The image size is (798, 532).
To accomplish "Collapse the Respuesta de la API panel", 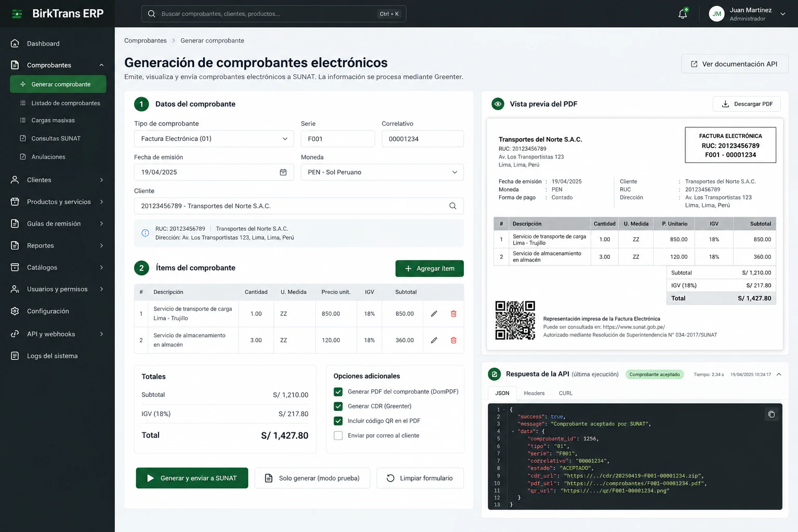I will click(779, 375).
